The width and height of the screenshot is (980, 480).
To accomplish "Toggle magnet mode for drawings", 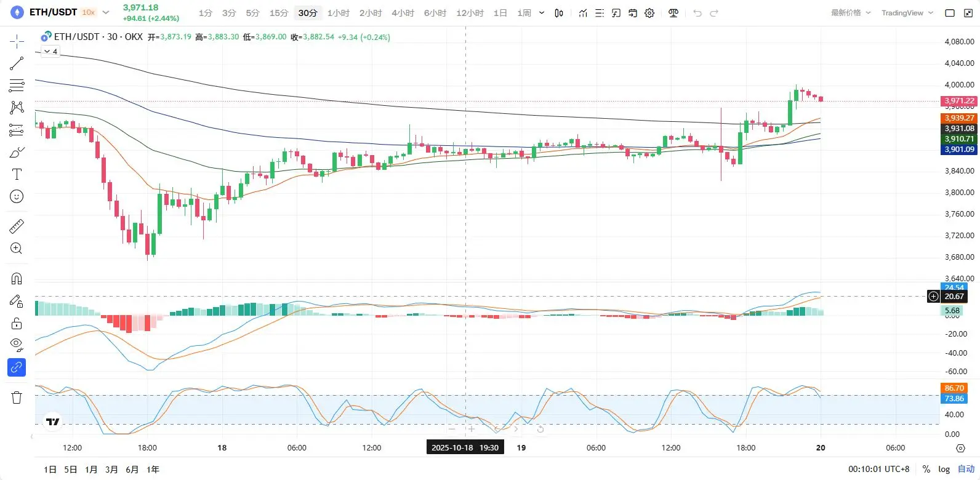I will click(x=17, y=279).
